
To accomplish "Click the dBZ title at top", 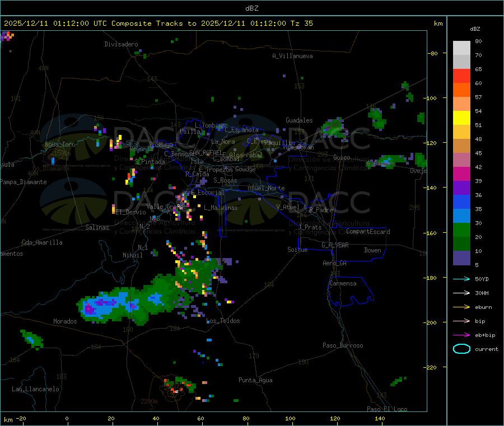I will point(251,8).
